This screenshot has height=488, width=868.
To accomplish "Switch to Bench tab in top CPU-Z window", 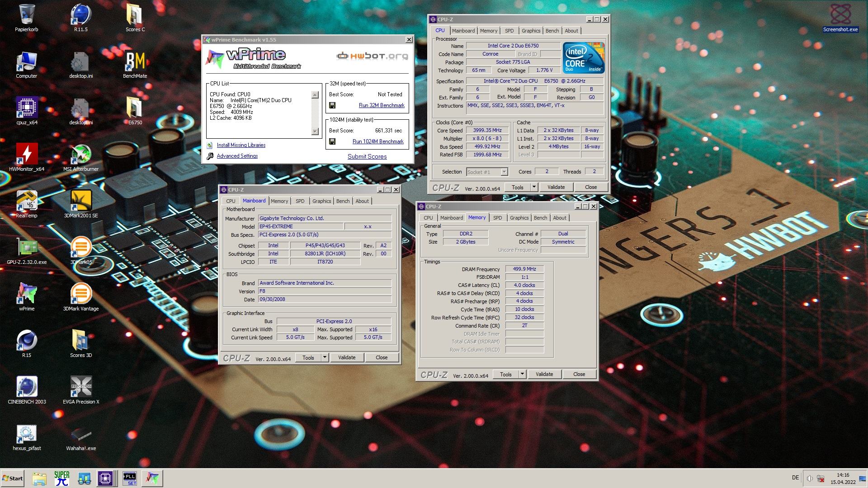I will tap(552, 31).
